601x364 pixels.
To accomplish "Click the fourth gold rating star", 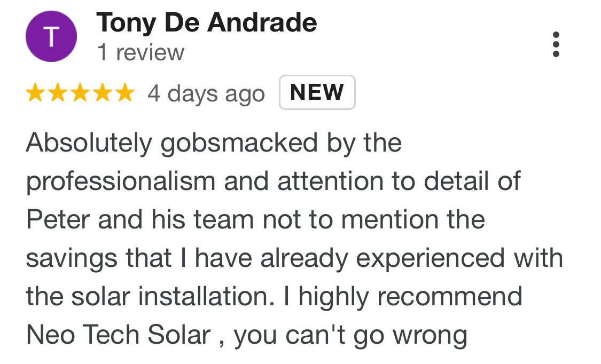I will [x=103, y=93].
